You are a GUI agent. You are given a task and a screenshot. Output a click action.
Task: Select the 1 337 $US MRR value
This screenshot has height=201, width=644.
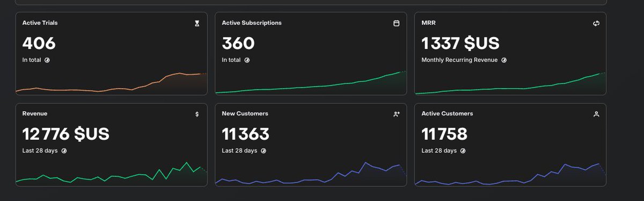tap(460, 43)
